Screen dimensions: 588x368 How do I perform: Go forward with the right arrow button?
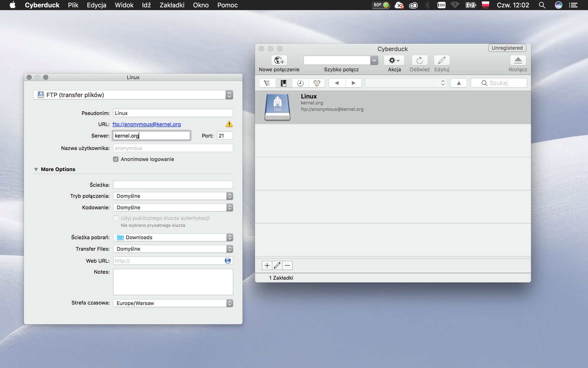(x=353, y=83)
